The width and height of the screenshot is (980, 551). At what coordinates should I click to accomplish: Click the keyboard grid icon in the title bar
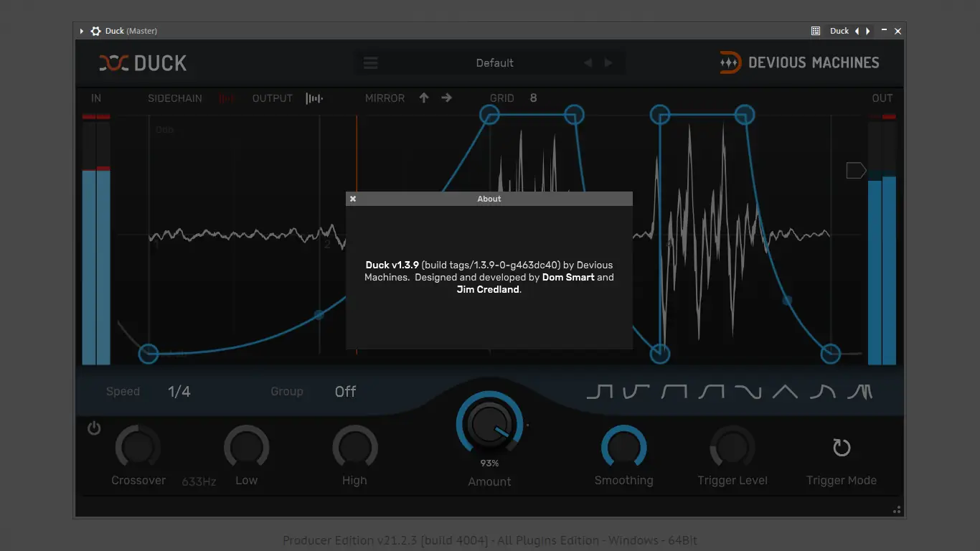tap(815, 31)
